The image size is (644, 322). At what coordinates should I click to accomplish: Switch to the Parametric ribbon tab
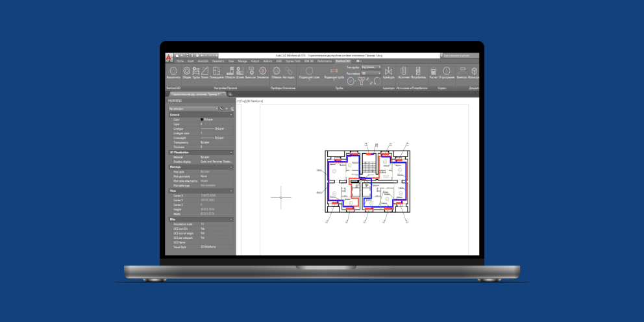(x=218, y=61)
